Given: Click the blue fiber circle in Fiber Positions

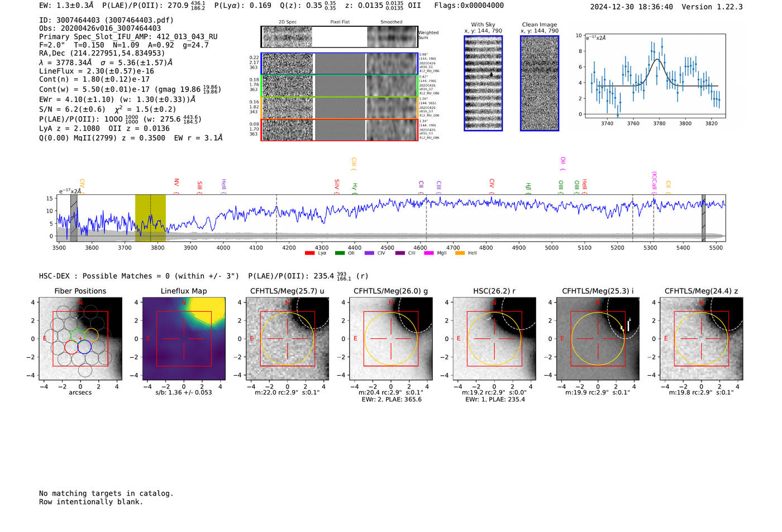Looking at the screenshot, I should point(84,347).
